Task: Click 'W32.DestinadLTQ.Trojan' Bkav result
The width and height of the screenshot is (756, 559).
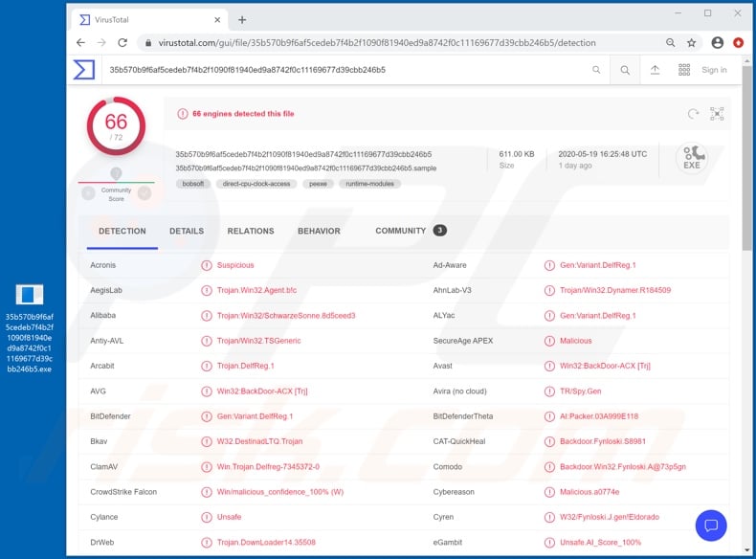Action: coord(260,441)
